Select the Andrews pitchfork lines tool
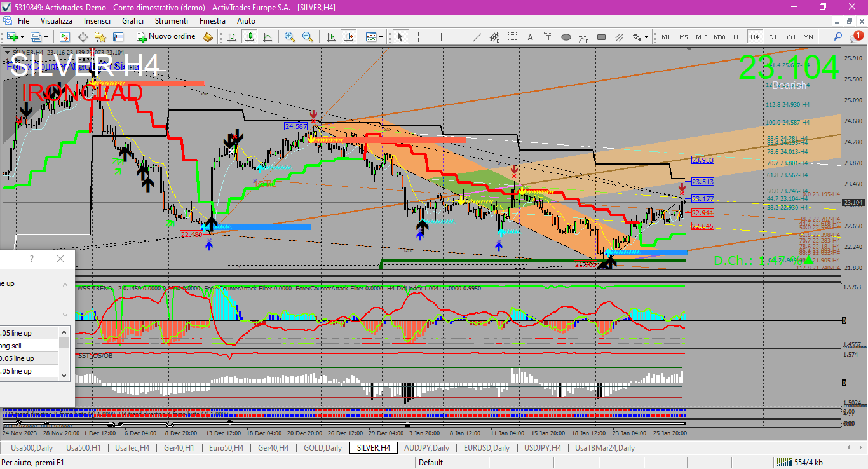 [619, 37]
